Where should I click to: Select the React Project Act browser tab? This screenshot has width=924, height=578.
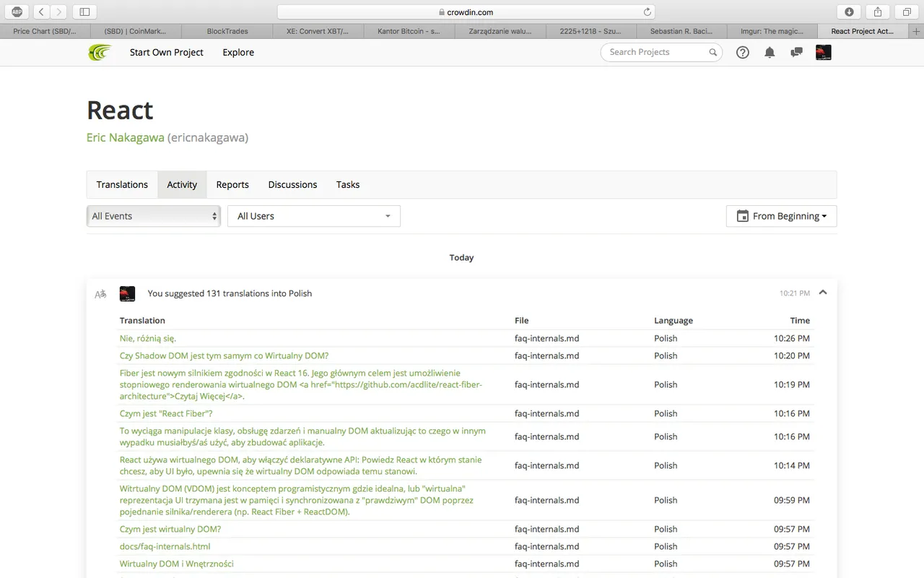(863, 31)
